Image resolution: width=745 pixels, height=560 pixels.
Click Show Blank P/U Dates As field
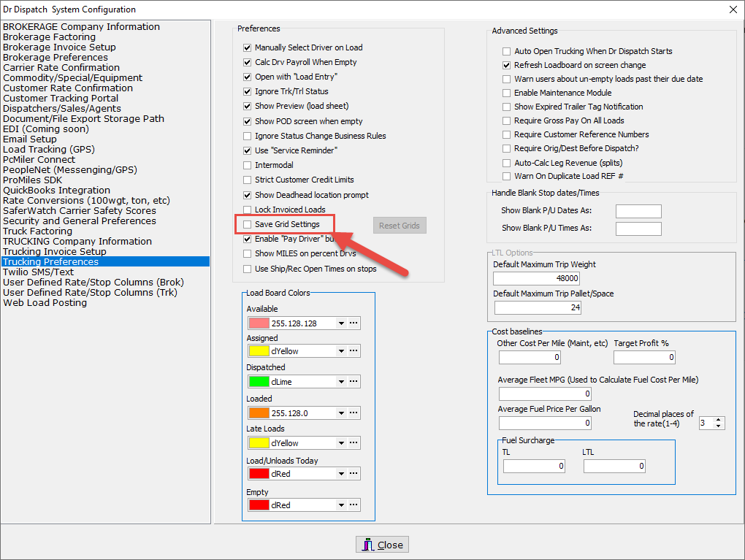coord(638,211)
